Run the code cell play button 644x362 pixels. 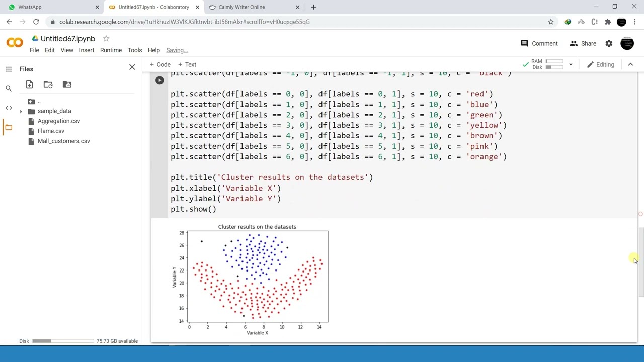pyautogui.click(x=159, y=80)
